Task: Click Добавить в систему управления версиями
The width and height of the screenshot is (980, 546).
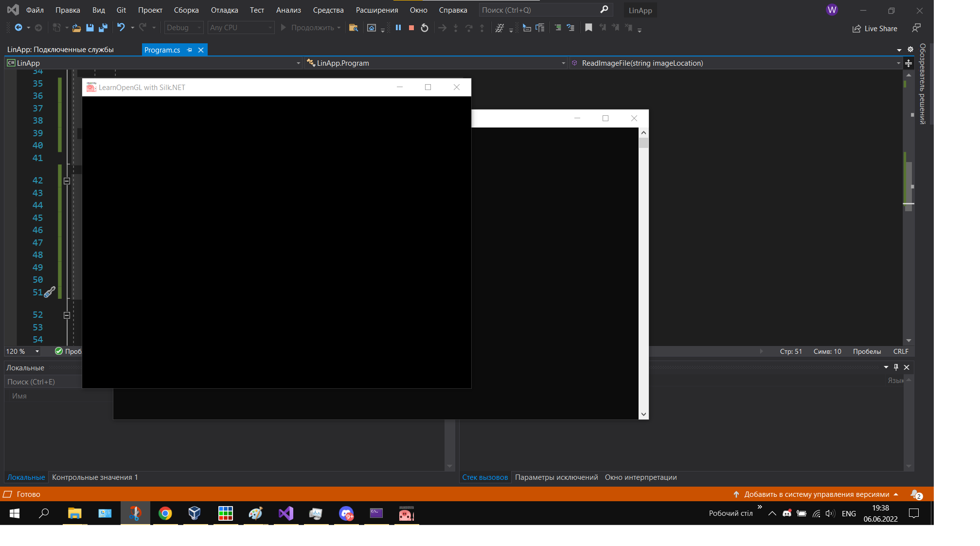Action: [x=816, y=494]
